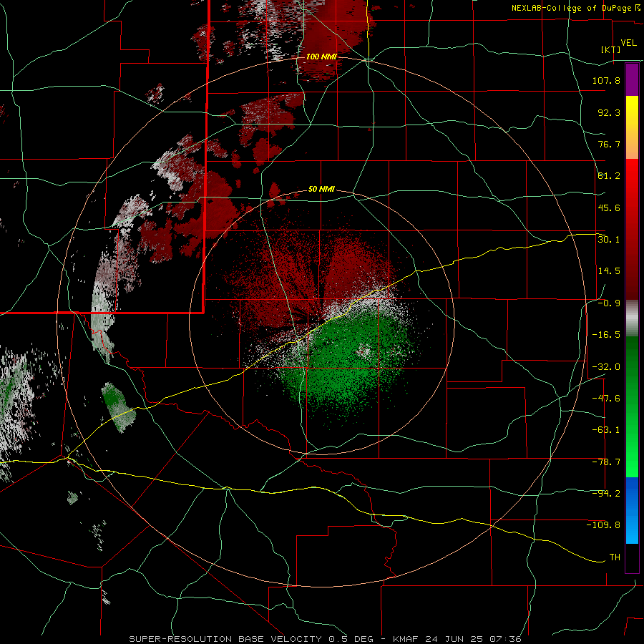
Task: Select the 50 NMI range ring label
Action: click(x=321, y=190)
